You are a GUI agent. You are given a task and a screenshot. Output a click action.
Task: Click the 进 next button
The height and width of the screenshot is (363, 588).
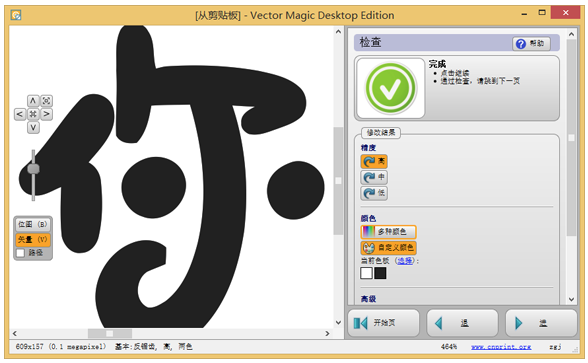(541, 323)
